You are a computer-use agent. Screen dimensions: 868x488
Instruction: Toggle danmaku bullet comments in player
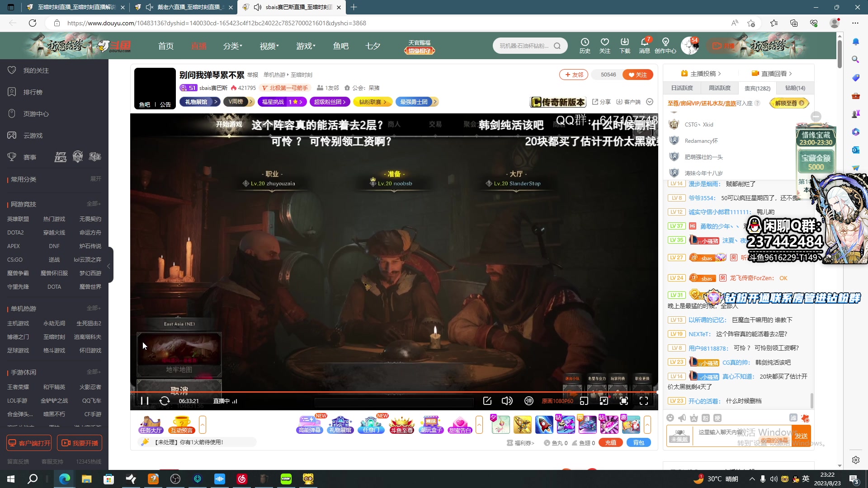pyautogui.click(x=528, y=401)
